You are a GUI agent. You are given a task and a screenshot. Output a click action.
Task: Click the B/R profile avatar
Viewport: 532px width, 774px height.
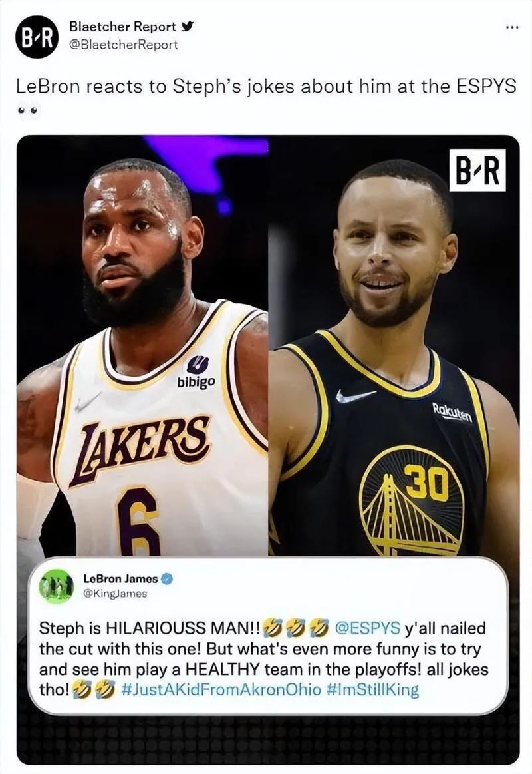coord(37,37)
